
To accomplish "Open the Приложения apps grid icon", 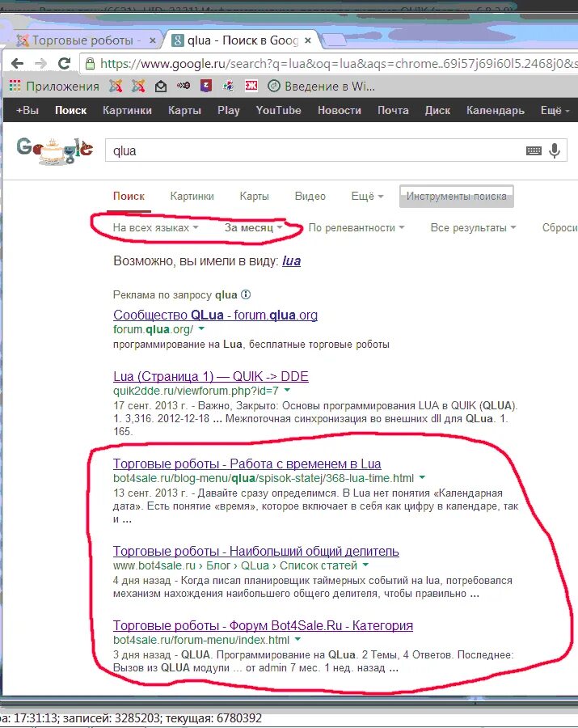I will coord(15,86).
